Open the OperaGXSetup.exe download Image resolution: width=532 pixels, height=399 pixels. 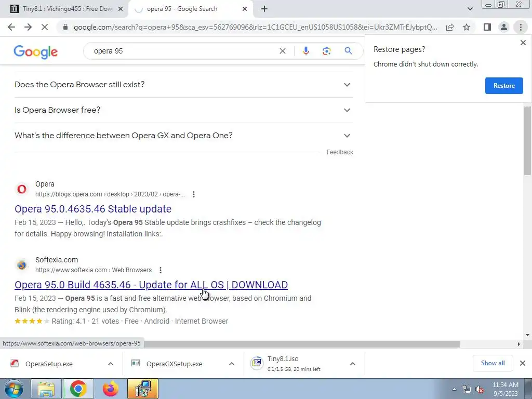pos(175,364)
